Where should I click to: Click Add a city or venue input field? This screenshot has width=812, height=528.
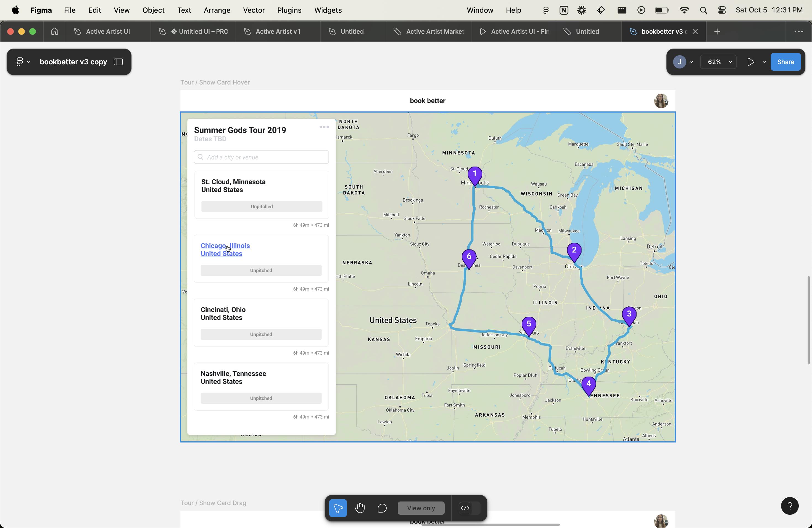(x=261, y=157)
